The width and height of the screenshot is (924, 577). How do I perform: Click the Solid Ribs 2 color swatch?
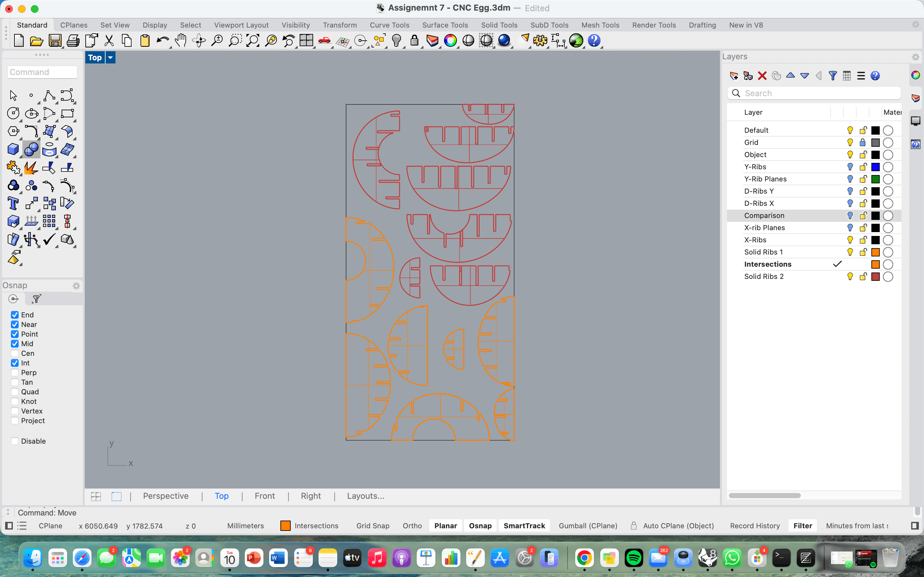[x=875, y=276]
